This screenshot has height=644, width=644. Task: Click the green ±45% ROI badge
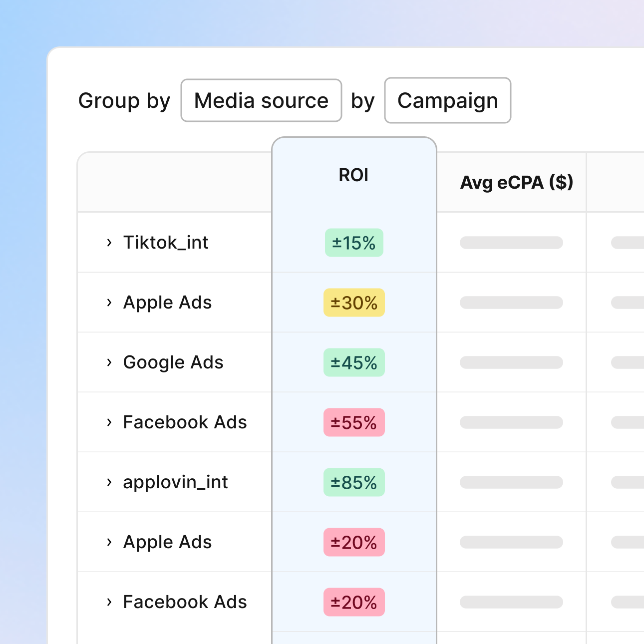pyautogui.click(x=354, y=362)
